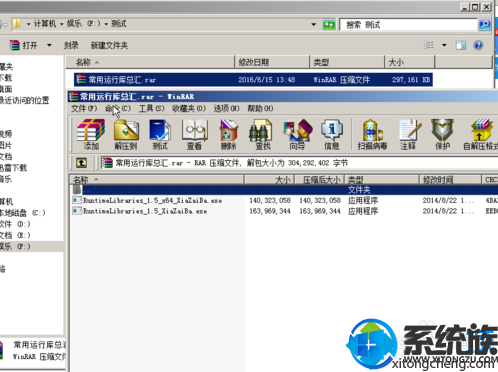This screenshot has height=372, width=498.
Task: Sort Explorer list by 名称 column
Action: click(150, 62)
